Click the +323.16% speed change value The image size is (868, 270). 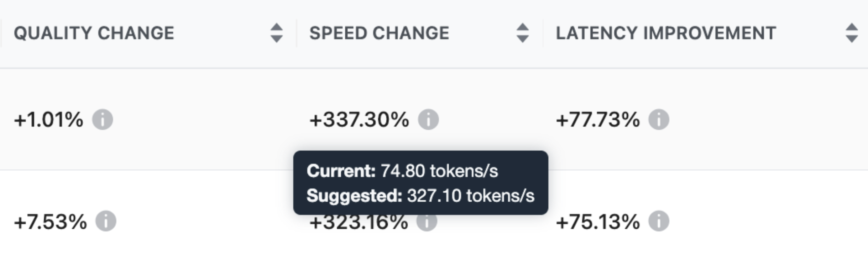tap(359, 223)
